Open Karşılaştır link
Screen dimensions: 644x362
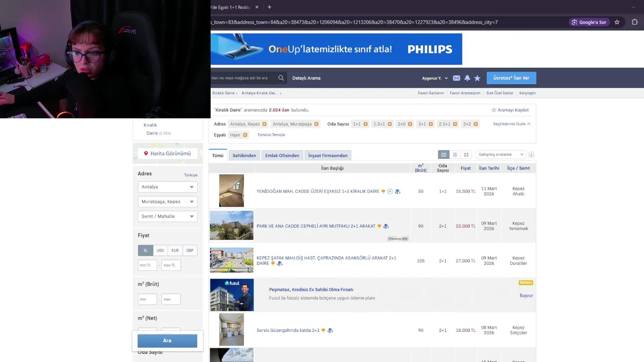click(x=527, y=93)
